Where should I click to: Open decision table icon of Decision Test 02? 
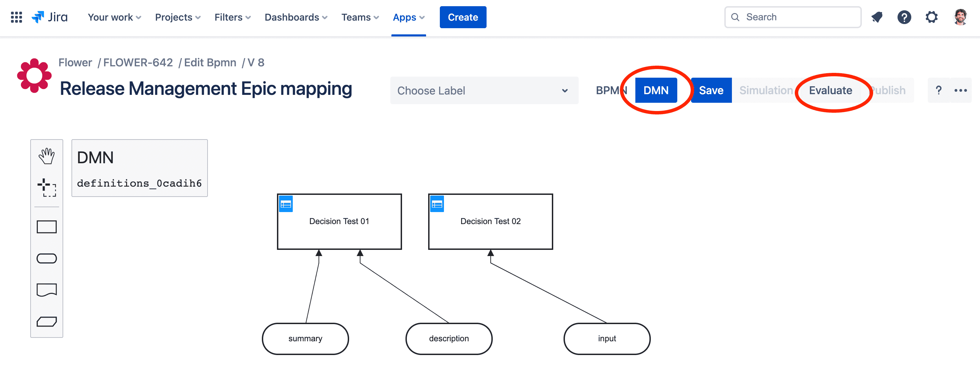[437, 204]
